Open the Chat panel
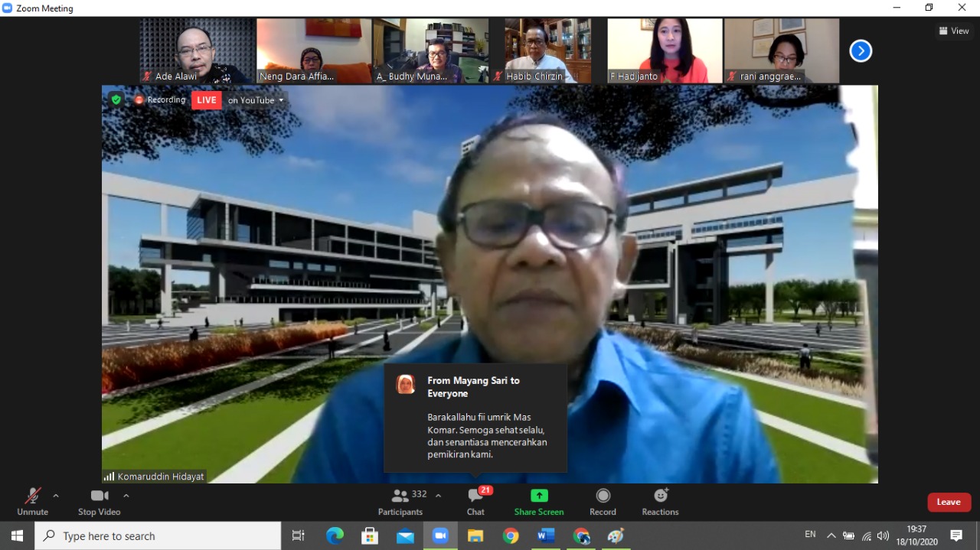This screenshot has width=980, height=550. click(x=475, y=502)
